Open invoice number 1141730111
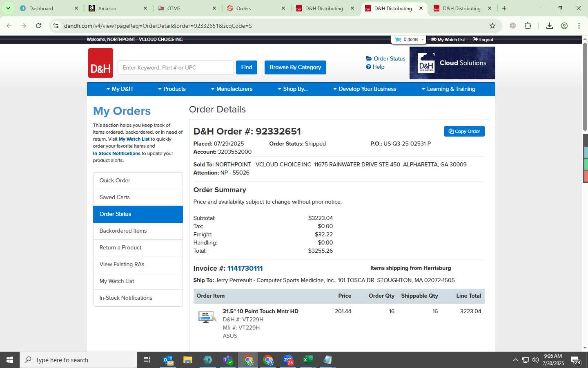 tap(245, 268)
